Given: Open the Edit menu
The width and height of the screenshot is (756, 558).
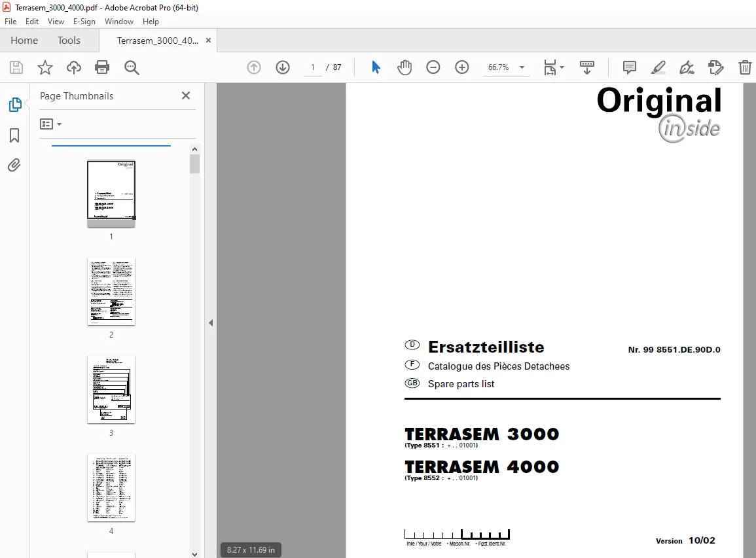Looking at the screenshot, I should [32, 22].
